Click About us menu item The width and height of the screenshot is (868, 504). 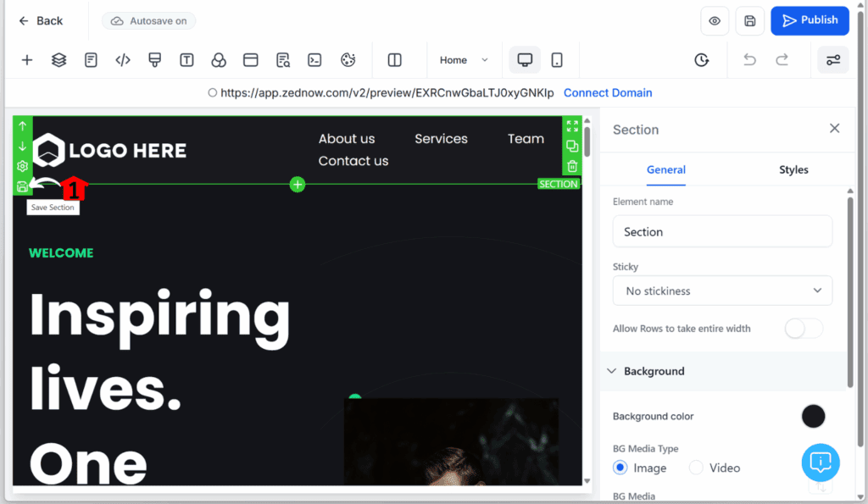347,139
